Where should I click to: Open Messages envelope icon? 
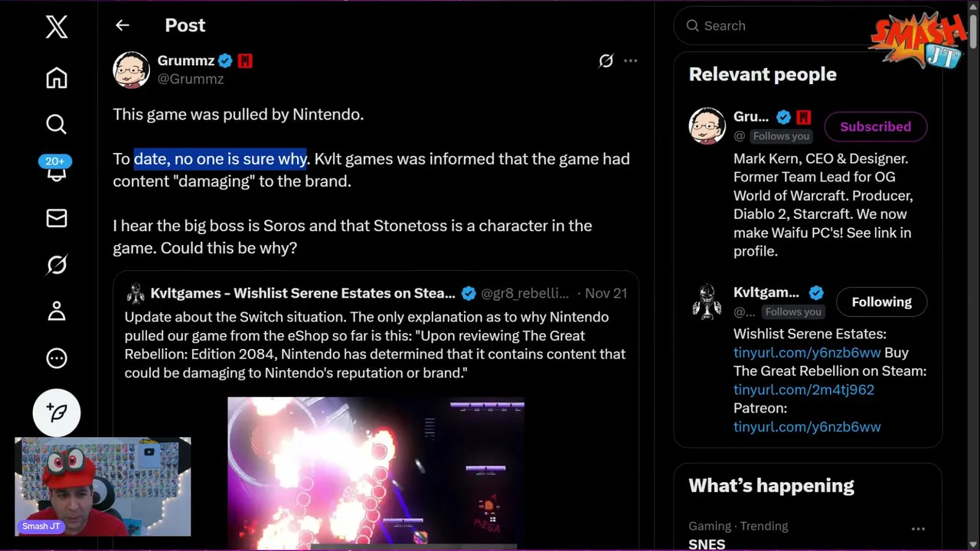click(x=57, y=218)
